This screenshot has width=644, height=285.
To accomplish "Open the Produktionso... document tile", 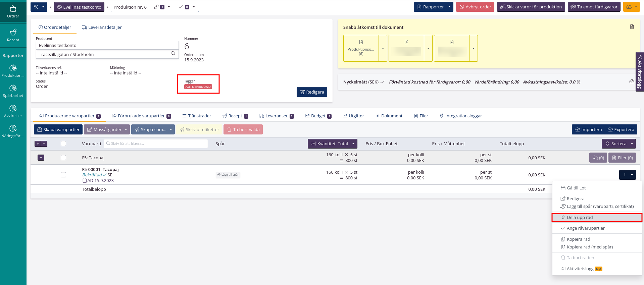I will tap(361, 48).
